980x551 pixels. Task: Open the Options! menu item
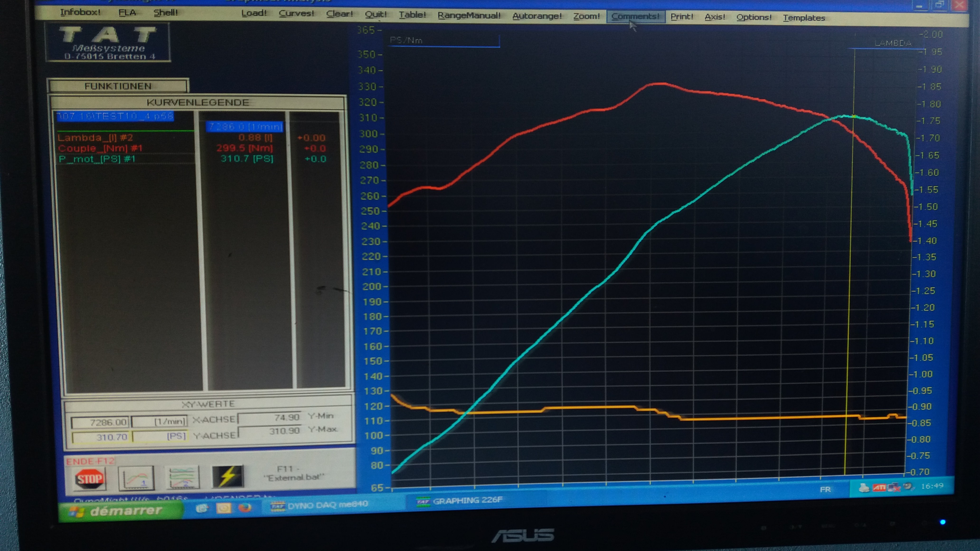[x=754, y=18]
